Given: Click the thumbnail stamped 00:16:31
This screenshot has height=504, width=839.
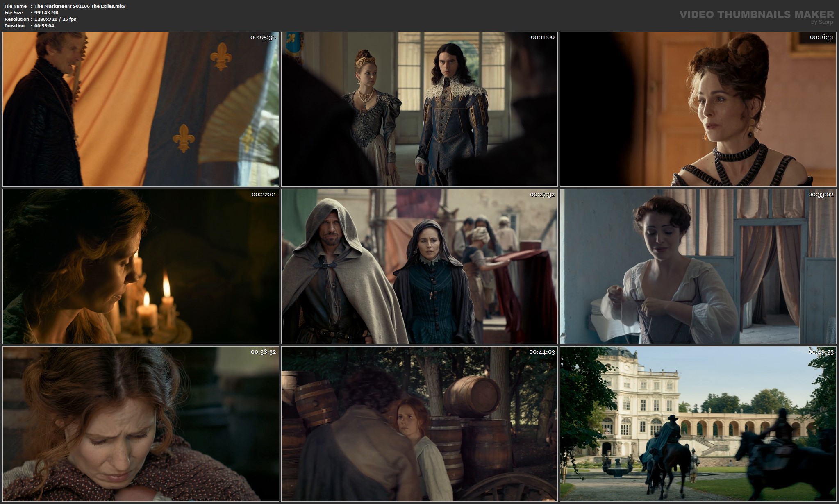Looking at the screenshot, I should 698,109.
